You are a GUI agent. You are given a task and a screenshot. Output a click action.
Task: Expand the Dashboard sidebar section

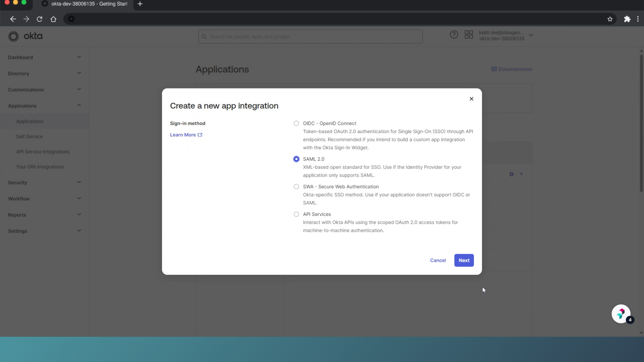(44, 57)
